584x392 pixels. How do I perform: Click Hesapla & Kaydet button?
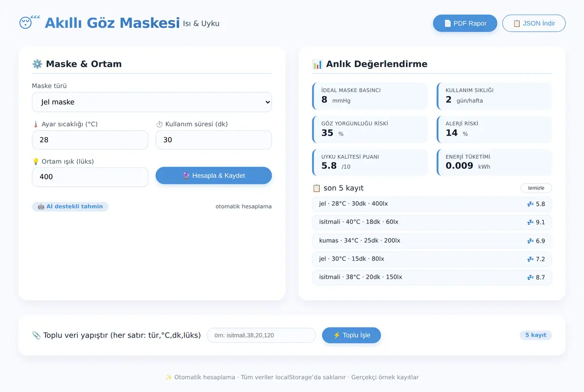214,176
